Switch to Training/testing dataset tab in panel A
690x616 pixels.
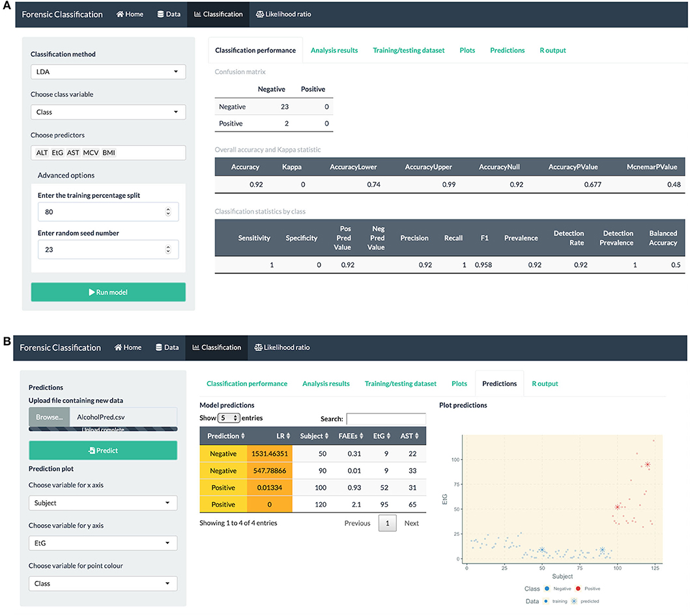(409, 50)
